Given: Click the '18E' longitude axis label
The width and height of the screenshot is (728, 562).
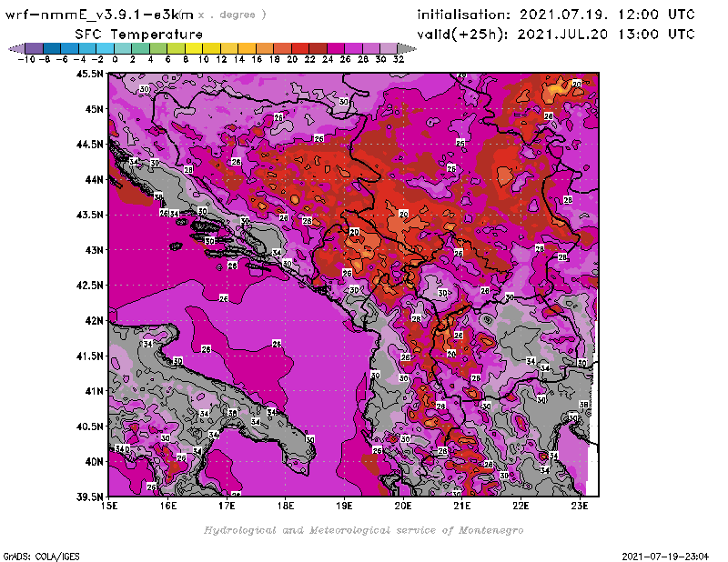Looking at the screenshot, I should pos(286,507).
